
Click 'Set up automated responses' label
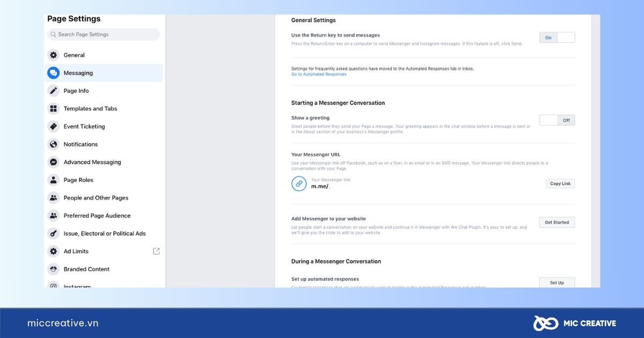click(325, 279)
